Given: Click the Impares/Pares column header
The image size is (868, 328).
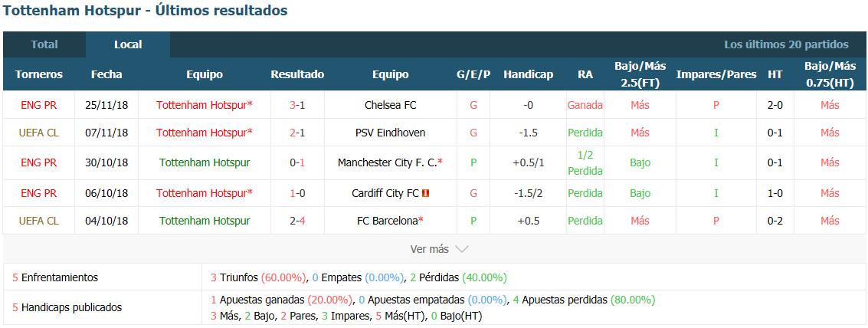Looking at the screenshot, I should (716, 74).
